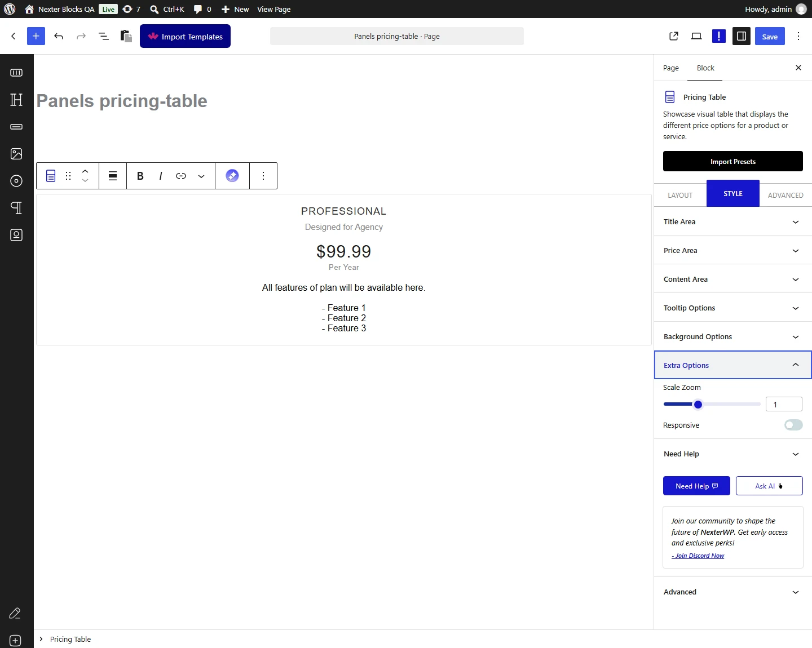Click the Import Templates button
Viewport: 812px width, 648px height.
(x=185, y=36)
